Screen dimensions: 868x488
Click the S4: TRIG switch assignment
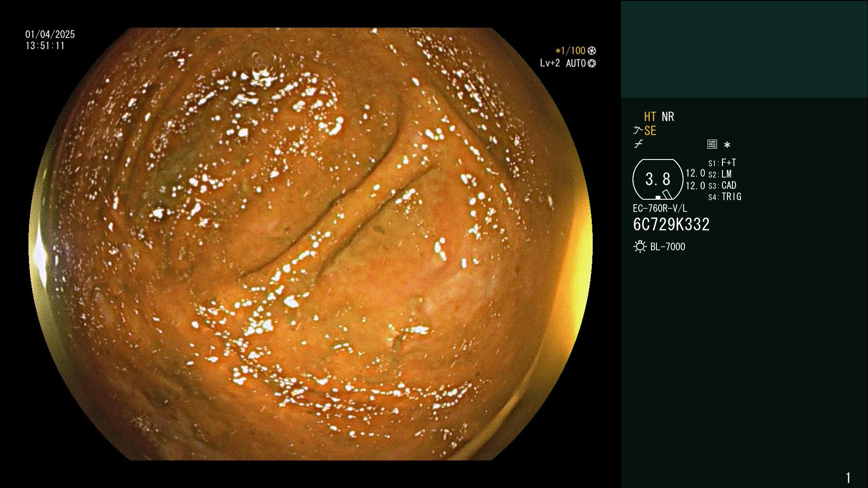[x=725, y=197]
